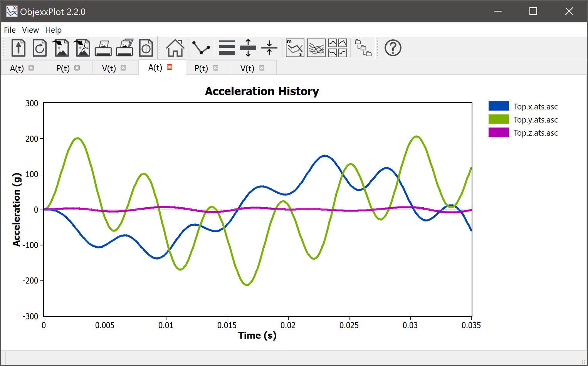
Task: Open a data file using the toolbar icon
Action: point(18,47)
